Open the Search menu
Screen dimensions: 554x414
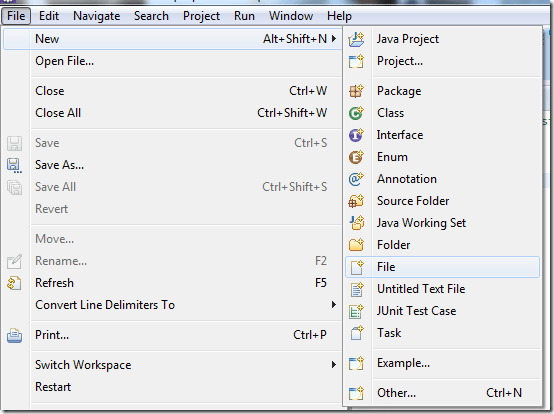click(151, 16)
